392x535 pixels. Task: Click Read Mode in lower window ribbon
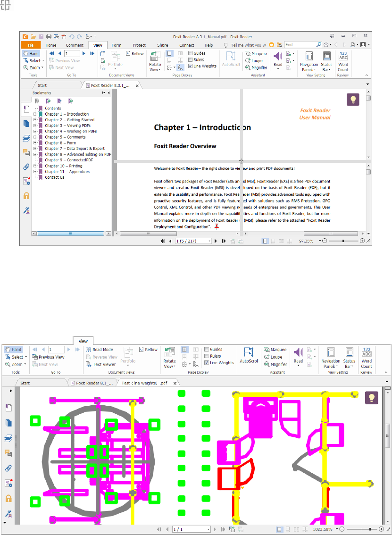[x=99, y=350]
